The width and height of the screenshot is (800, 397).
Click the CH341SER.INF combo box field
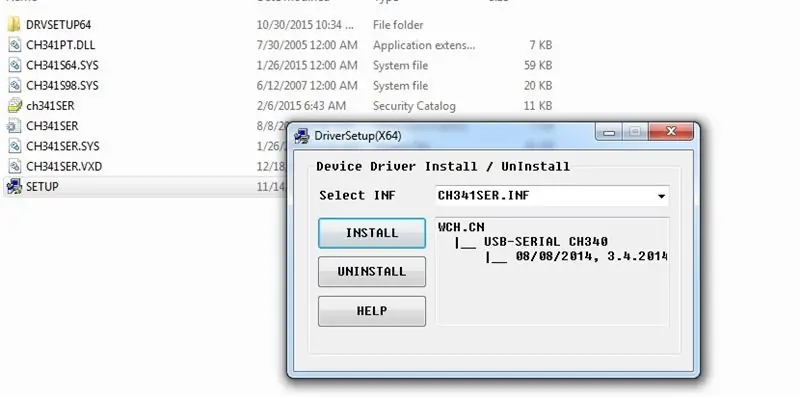click(x=552, y=196)
